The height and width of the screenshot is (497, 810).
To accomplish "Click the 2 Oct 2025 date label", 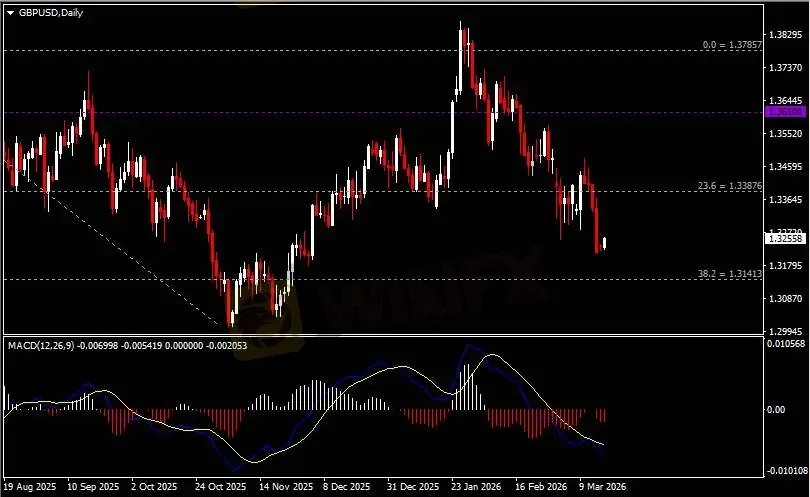I will (154, 487).
